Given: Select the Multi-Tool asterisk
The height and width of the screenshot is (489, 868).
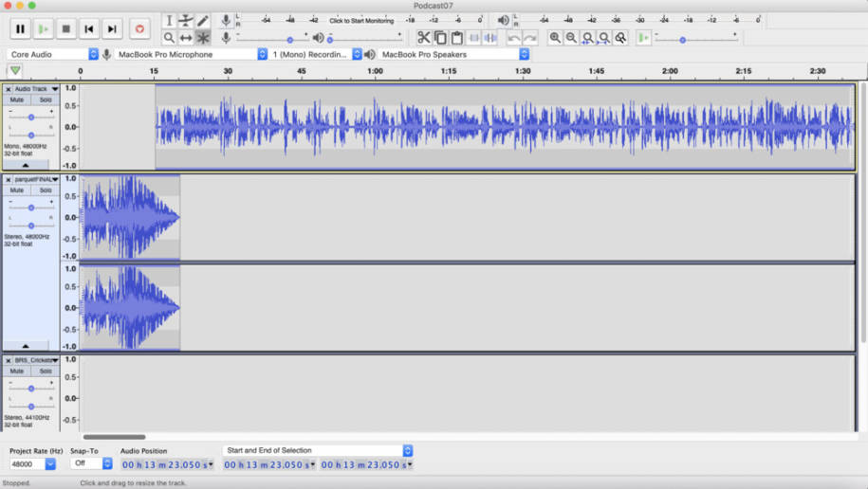Looking at the screenshot, I should point(203,38).
